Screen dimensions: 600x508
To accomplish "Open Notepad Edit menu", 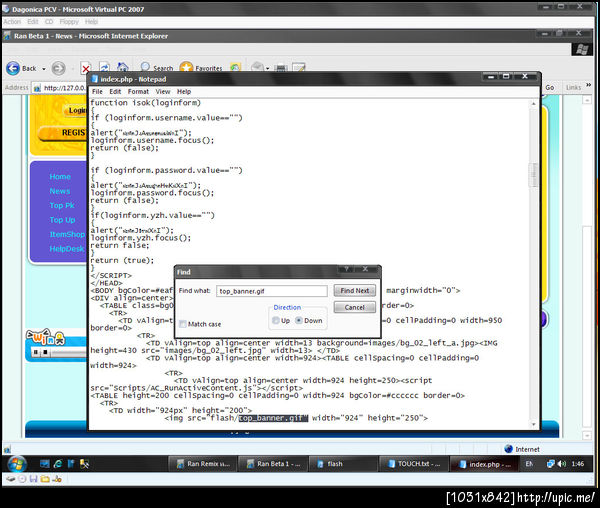I will point(115,91).
